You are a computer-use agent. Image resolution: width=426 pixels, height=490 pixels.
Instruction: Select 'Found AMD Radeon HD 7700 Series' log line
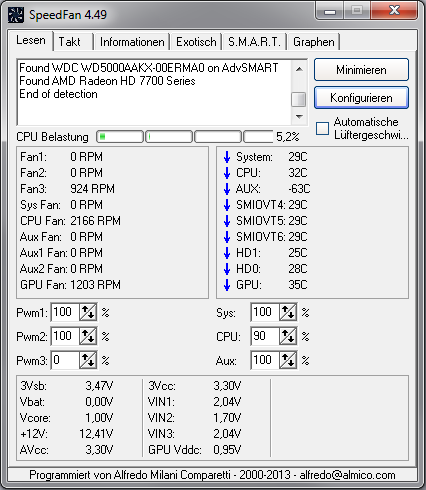(107, 81)
